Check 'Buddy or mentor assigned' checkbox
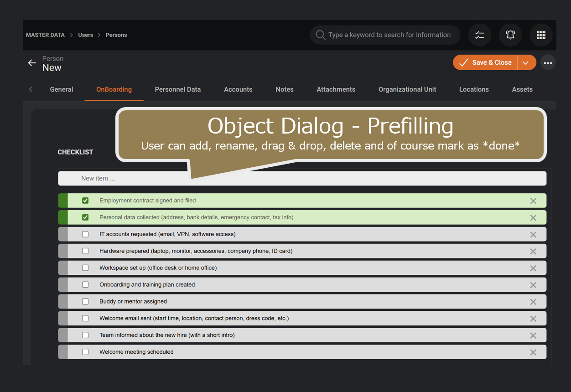 pos(85,301)
